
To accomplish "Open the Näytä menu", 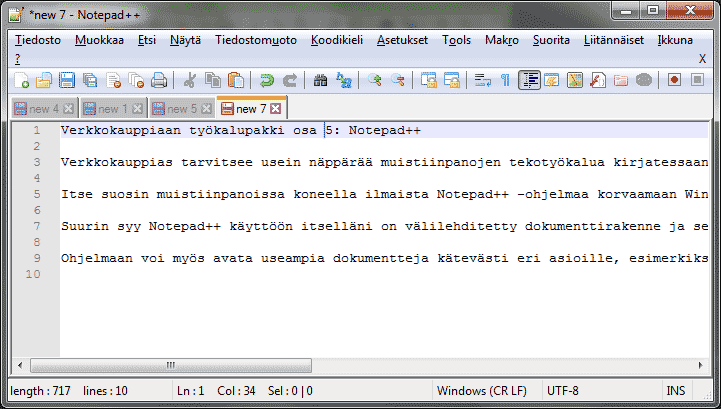I will [185, 40].
